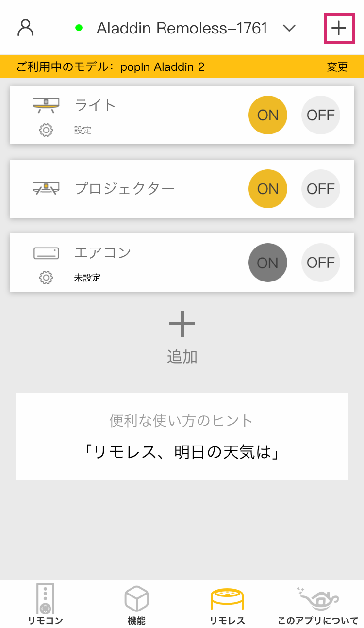Viewport: 364px width, 628px height.
Task: Turn the エアコン OFF
Action: (321, 263)
